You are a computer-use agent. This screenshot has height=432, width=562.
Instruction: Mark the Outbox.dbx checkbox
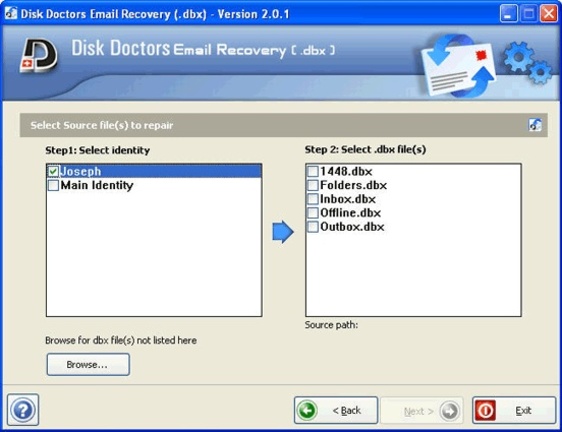[x=313, y=227]
